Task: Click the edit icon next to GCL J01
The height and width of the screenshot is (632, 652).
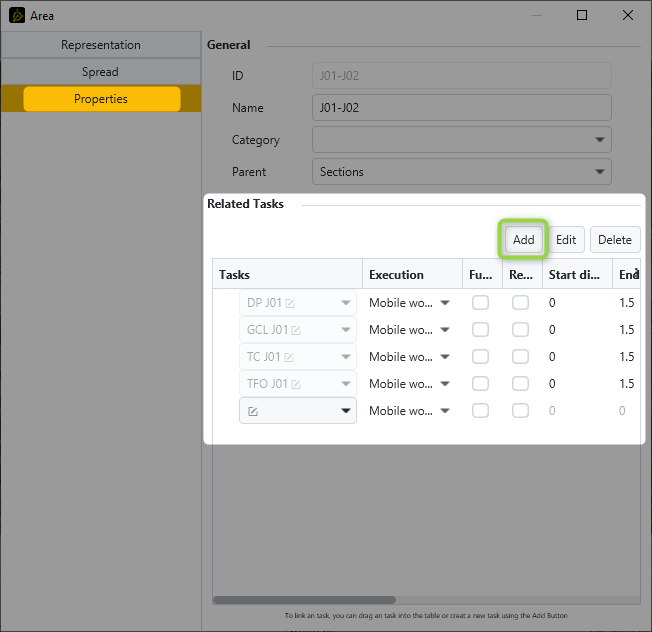Action: point(296,330)
